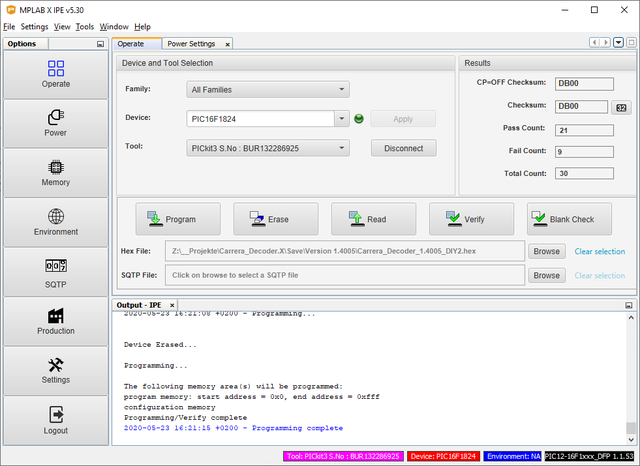
Task: Click the Program button
Action: pos(178,219)
